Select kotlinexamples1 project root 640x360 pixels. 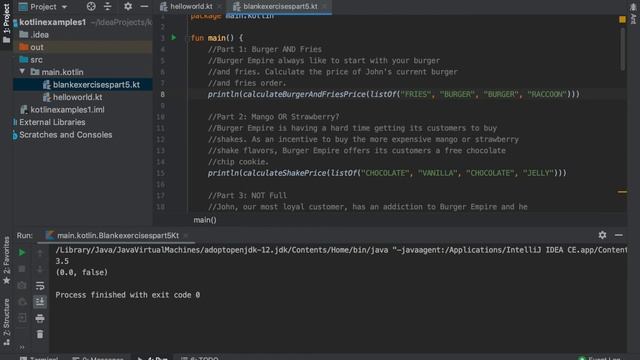53,22
